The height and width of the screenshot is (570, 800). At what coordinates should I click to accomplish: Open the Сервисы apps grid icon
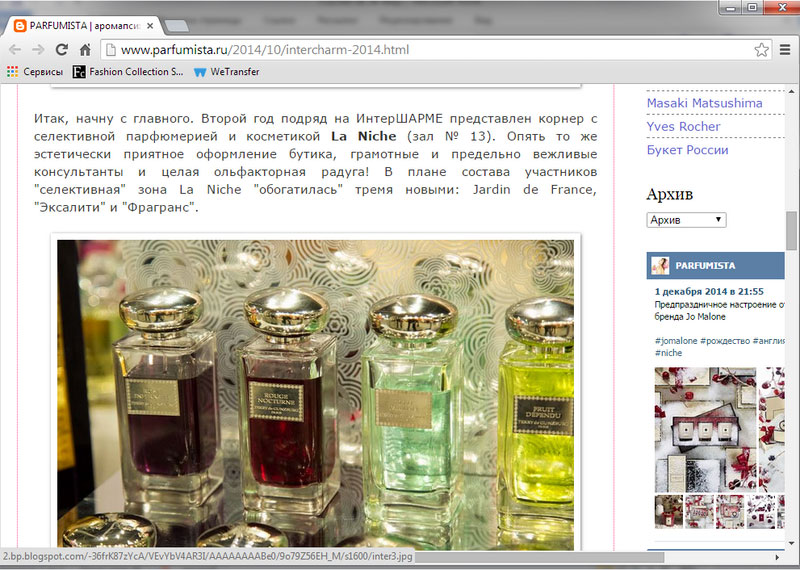12,72
